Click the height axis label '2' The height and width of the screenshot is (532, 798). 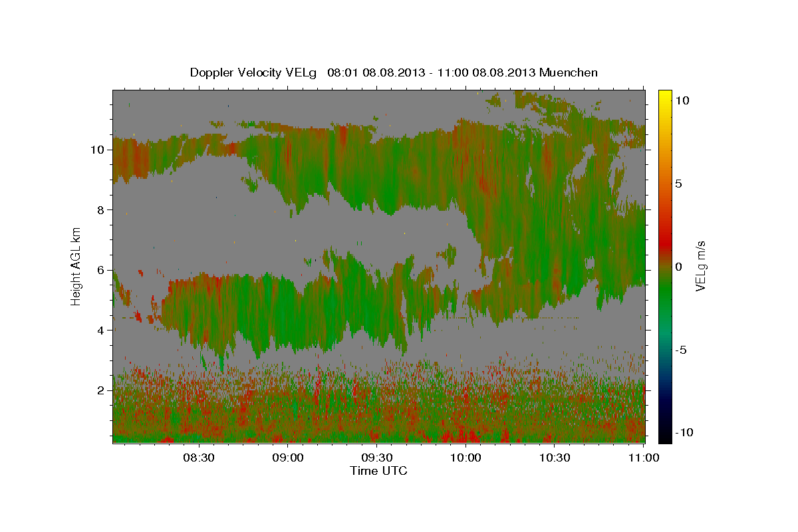tap(101, 390)
